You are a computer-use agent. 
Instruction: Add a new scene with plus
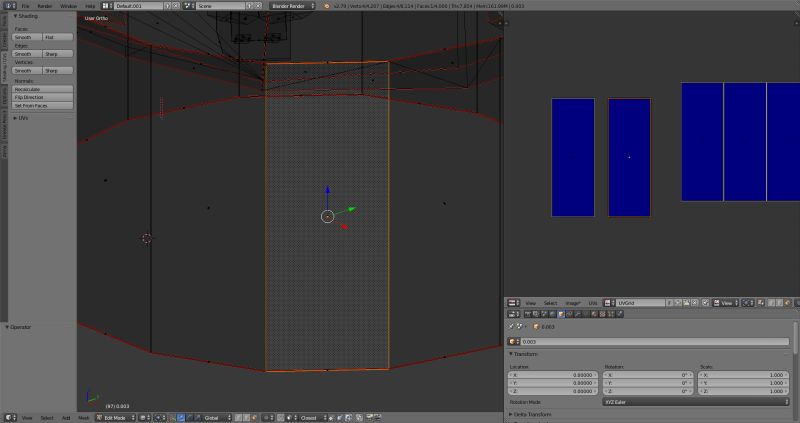(x=249, y=6)
